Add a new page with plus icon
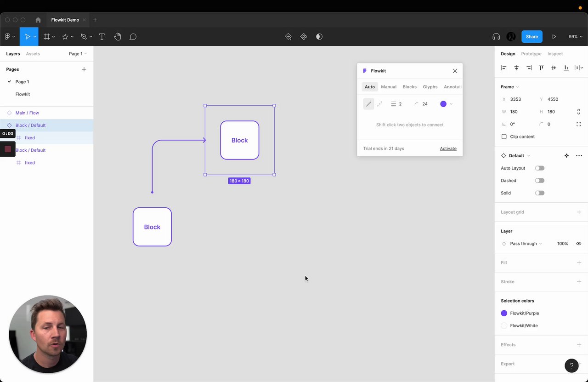 [x=84, y=69]
